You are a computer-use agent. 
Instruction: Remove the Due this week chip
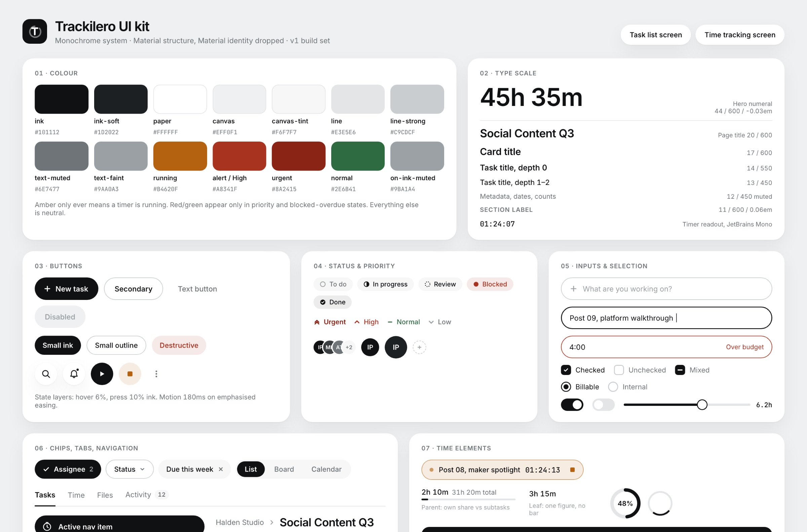point(221,469)
